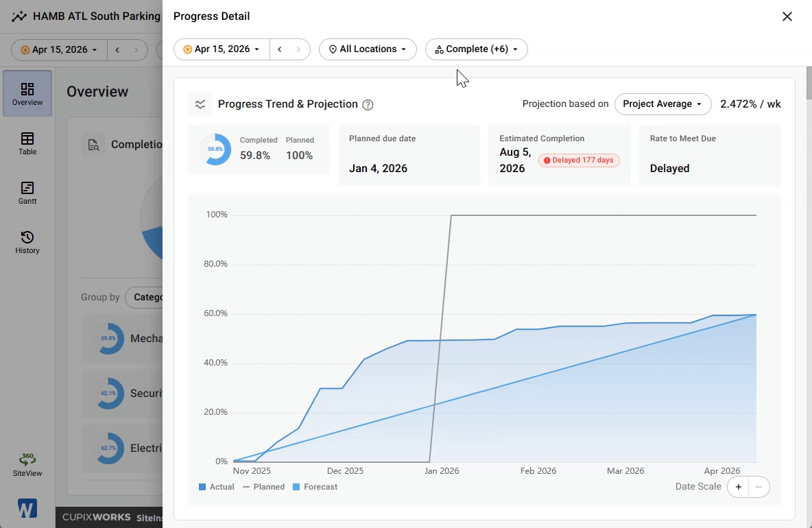Click the help icon beside Progress Trend & Projection
Screen dimensions: 812x528
[368, 104]
